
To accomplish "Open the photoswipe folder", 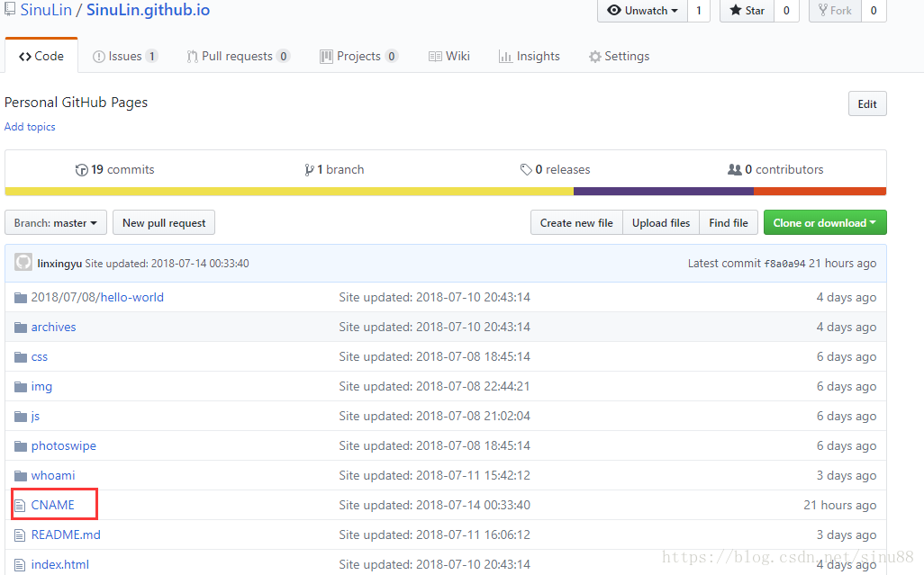I will [x=64, y=446].
